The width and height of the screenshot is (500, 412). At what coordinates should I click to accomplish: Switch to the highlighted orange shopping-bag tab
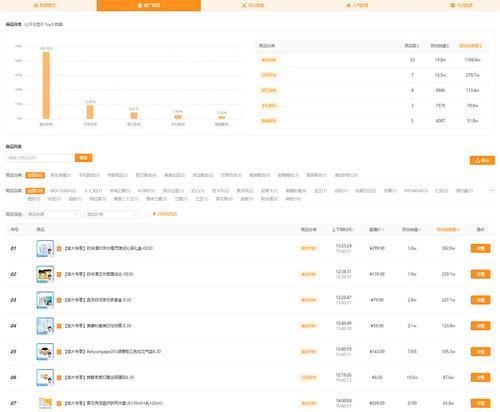[x=149, y=5]
